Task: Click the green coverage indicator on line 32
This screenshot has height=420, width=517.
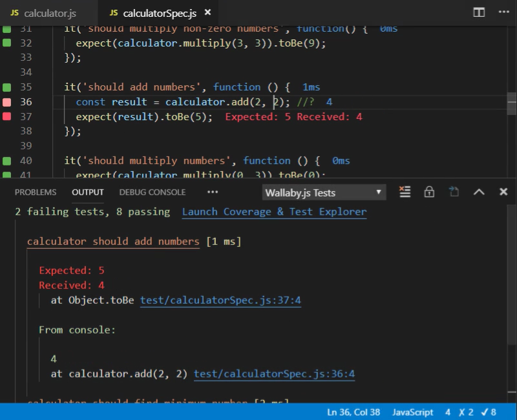Action: pos(7,43)
